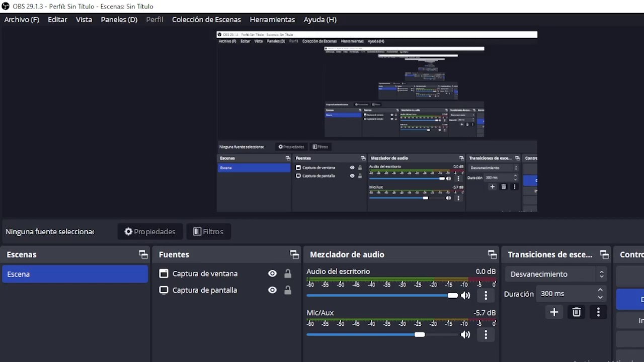Click the Mic/Aux channel name
Viewport: 644px width, 362px height.
click(x=320, y=313)
